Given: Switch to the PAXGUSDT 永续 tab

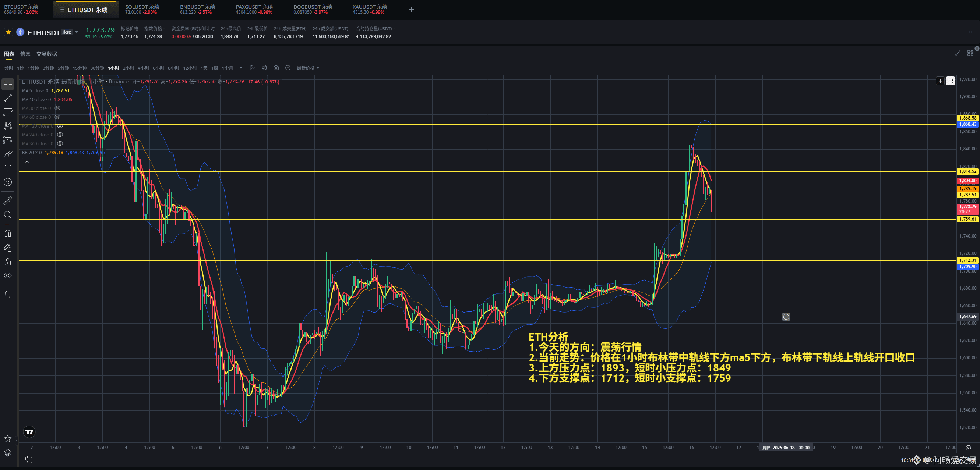Looking at the screenshot, I should pos(254,10).
